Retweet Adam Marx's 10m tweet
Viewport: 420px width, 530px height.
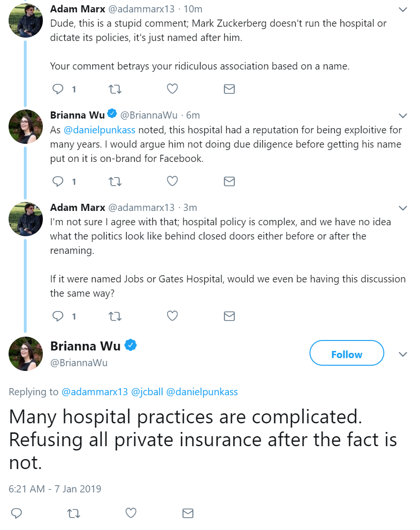point(115,89)
